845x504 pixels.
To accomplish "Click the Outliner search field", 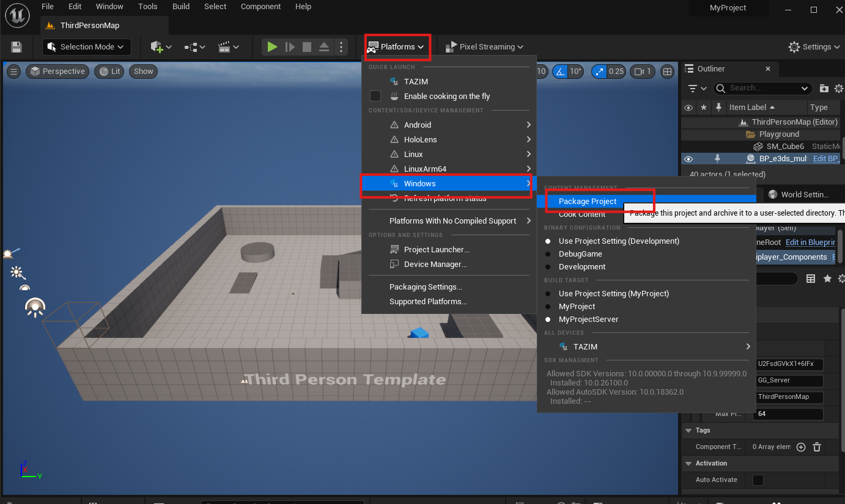I will tap(763, 88).
